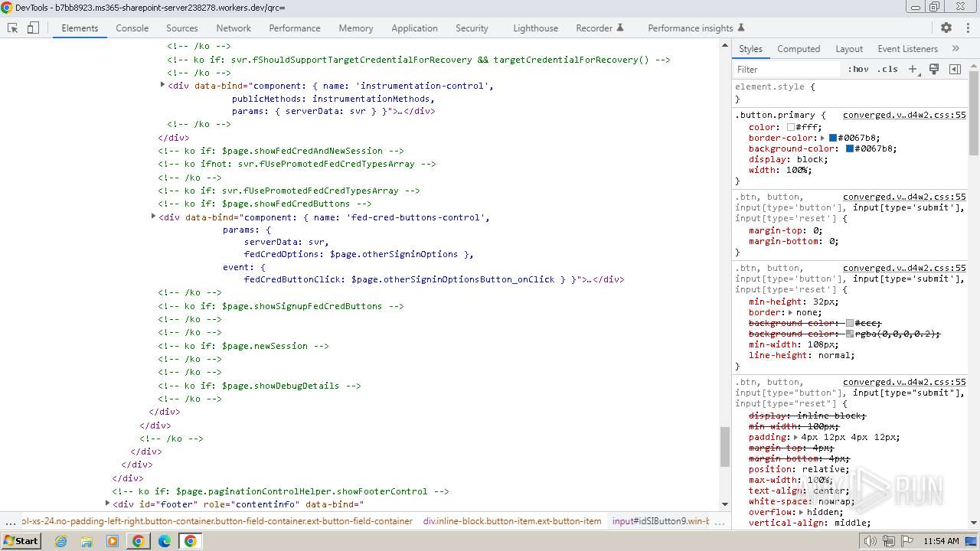The image size is (980, 551).
Task: Focus the Styles Filter input
Action: click(787, 69)
